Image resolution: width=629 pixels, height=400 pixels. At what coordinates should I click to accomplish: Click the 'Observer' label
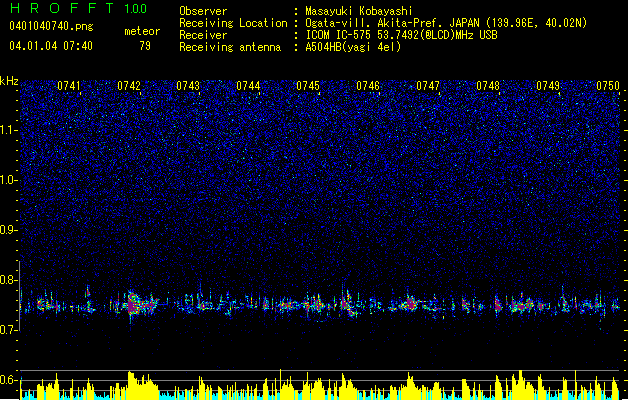[x=203, y=11]
